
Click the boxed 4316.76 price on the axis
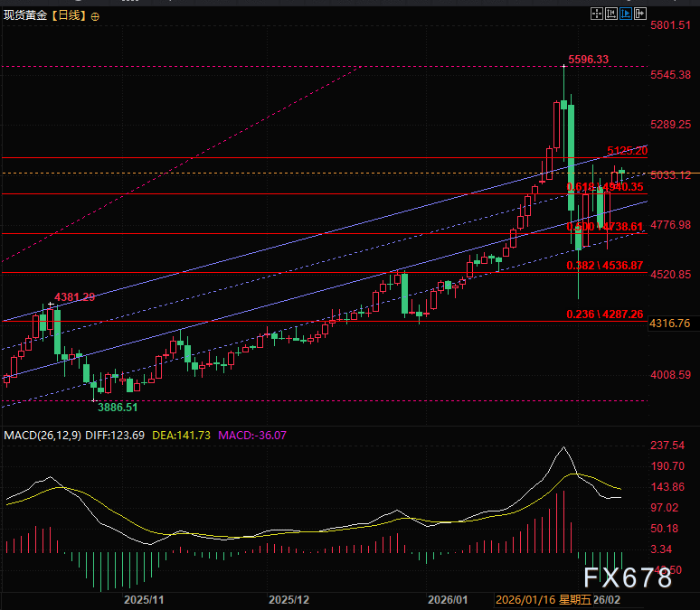point(670,323)
